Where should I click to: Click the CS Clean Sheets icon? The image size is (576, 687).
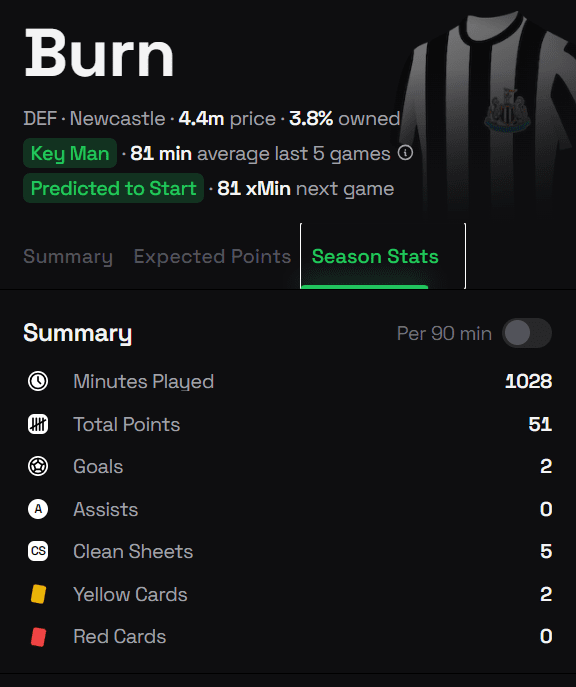[38, 551]
